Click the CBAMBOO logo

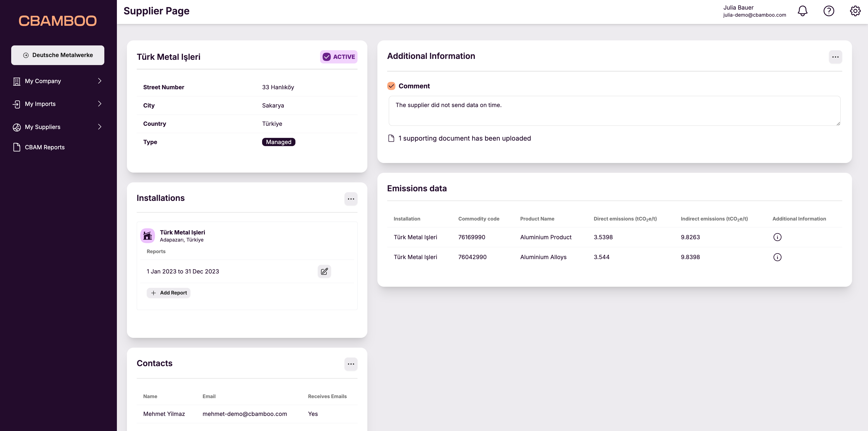click(58, 21)
